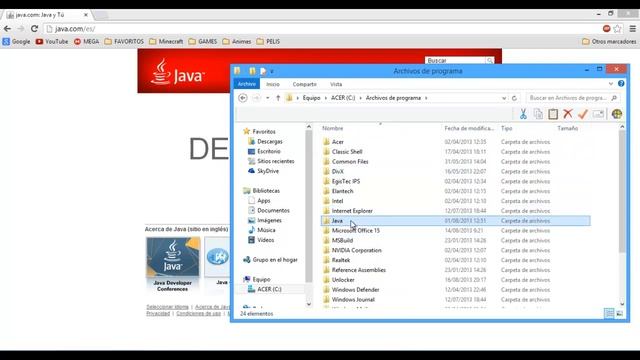
Task: Switch to Compartir ribbon tab
Action: click(304, 84)
